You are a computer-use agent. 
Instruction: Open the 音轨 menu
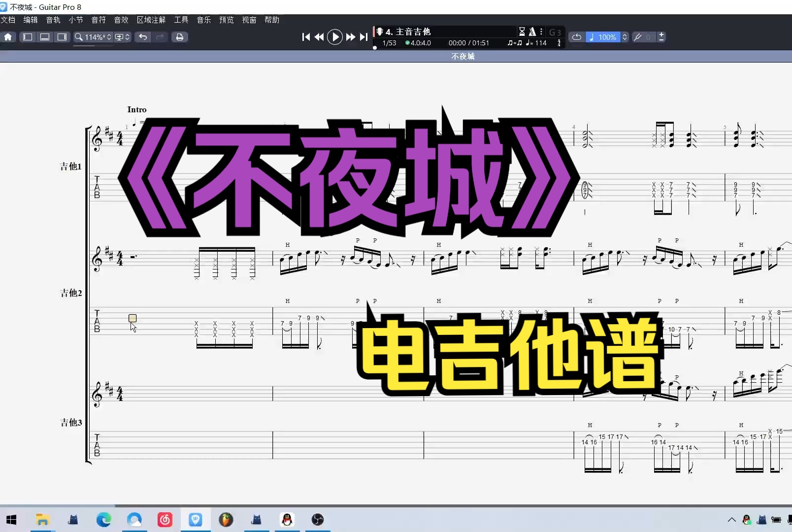(x=53, y=20)
